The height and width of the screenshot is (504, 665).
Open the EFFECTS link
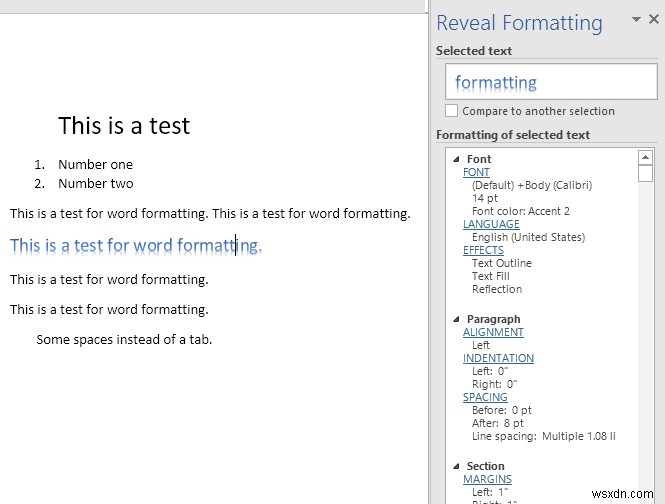pyautogui.click(x=483, y=250)
